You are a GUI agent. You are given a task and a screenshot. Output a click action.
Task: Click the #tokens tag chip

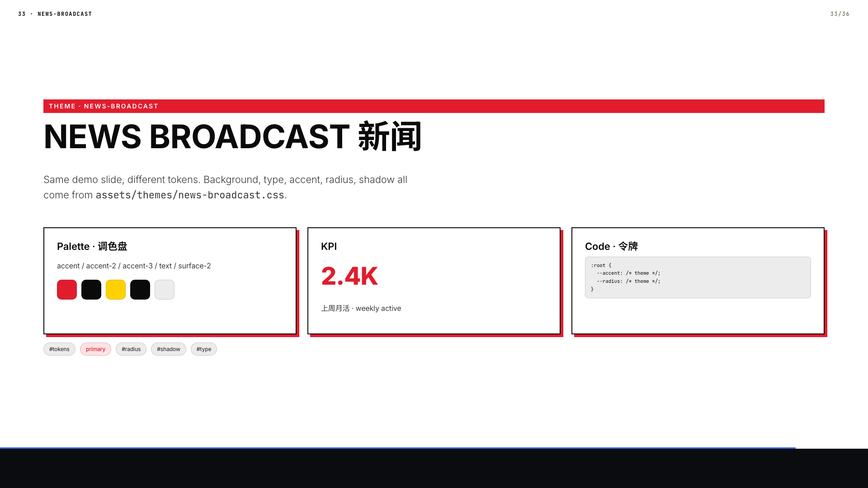[x=59, y=349]
